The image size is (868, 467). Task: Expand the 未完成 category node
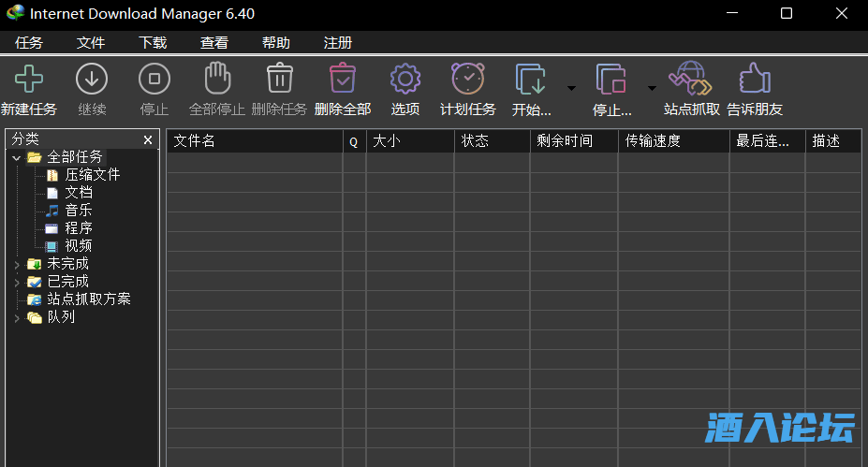17,264
